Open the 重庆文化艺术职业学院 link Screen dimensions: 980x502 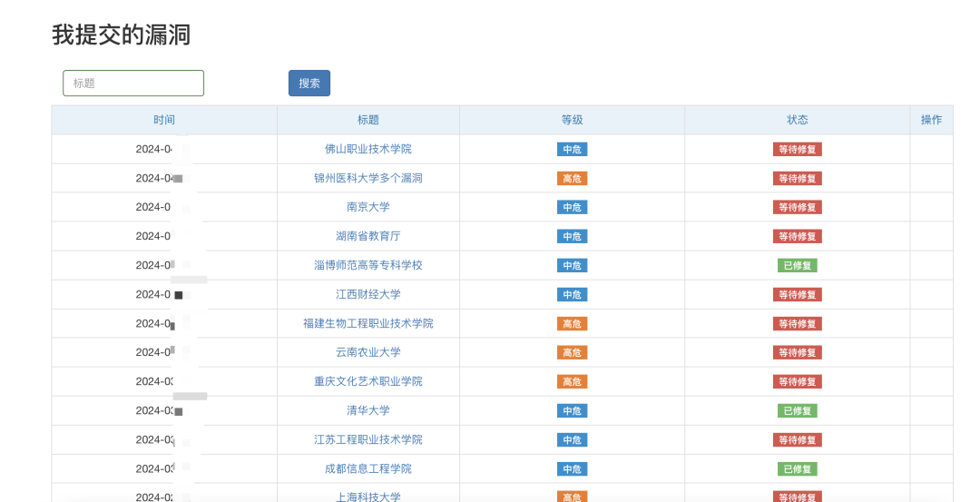click(x=368, y=381)
